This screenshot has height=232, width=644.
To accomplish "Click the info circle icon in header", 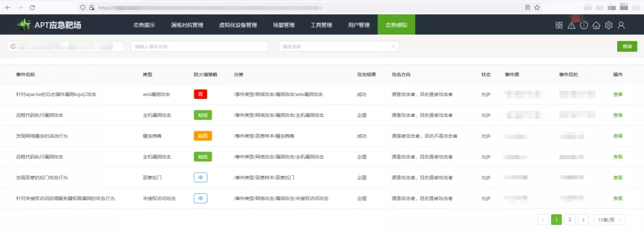I will coord(584,25).
